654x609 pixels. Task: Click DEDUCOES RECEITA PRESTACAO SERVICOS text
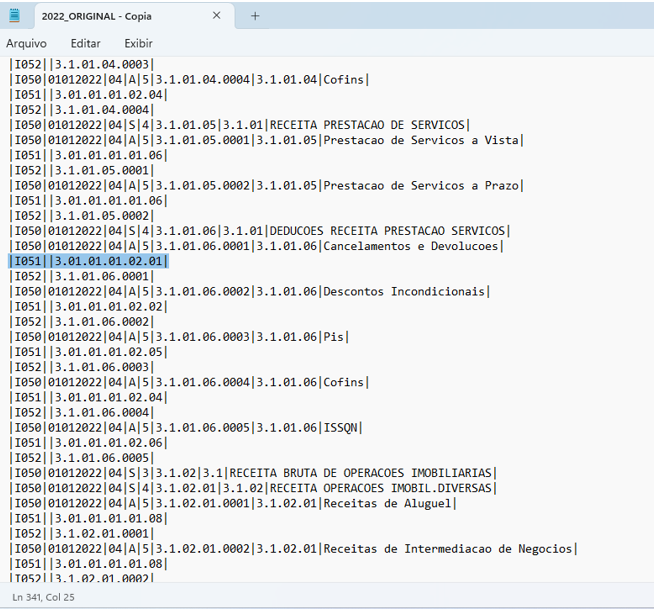tap(387, 231)
